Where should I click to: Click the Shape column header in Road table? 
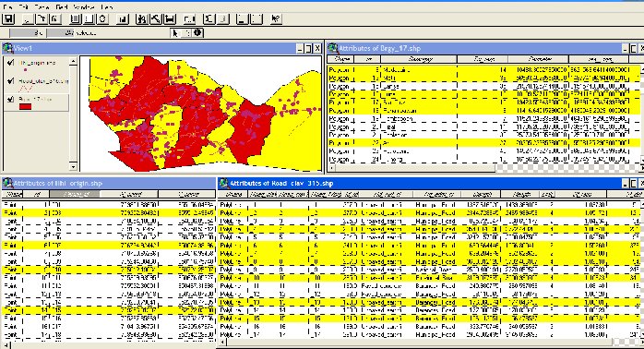[x=233, y=194]
